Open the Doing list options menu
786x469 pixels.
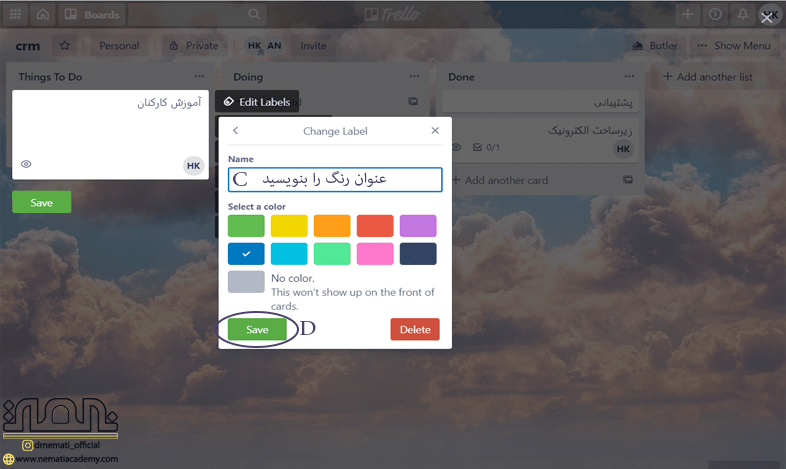(x=414, y=77)
